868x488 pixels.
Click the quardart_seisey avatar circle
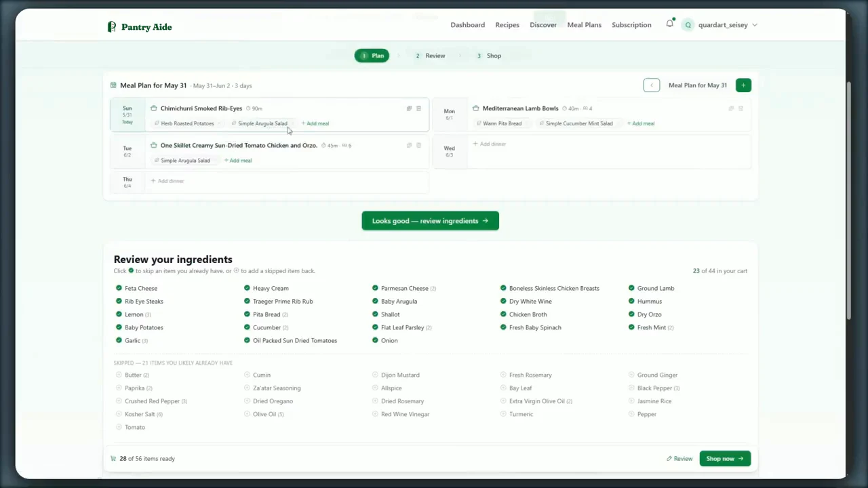point(688,25)
